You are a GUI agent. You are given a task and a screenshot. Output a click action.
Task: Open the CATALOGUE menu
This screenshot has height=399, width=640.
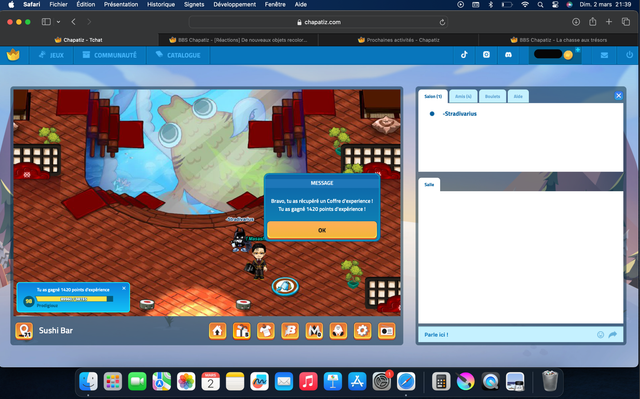[x=178, y=55]
